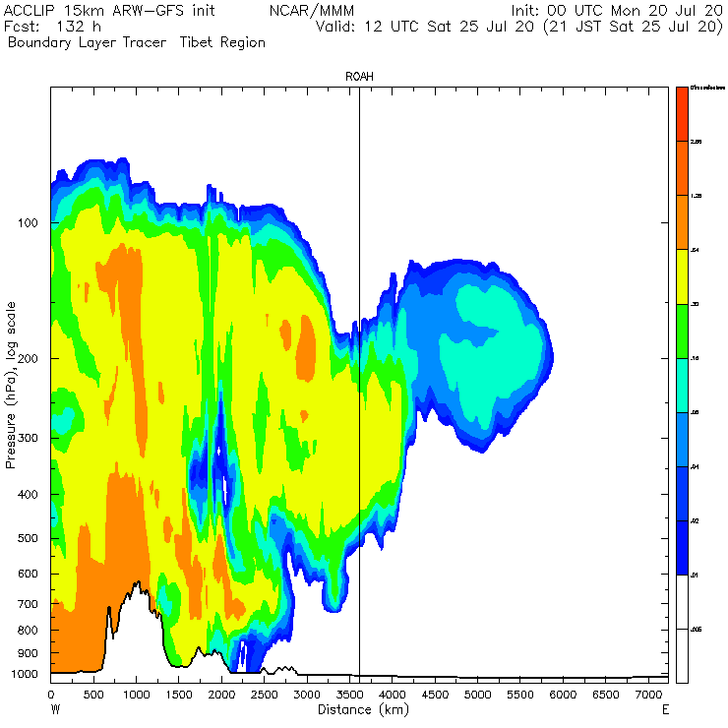Select the 500 km distance axis label
The height and width of the screenshot is (728, 728).
pos(93,695)
